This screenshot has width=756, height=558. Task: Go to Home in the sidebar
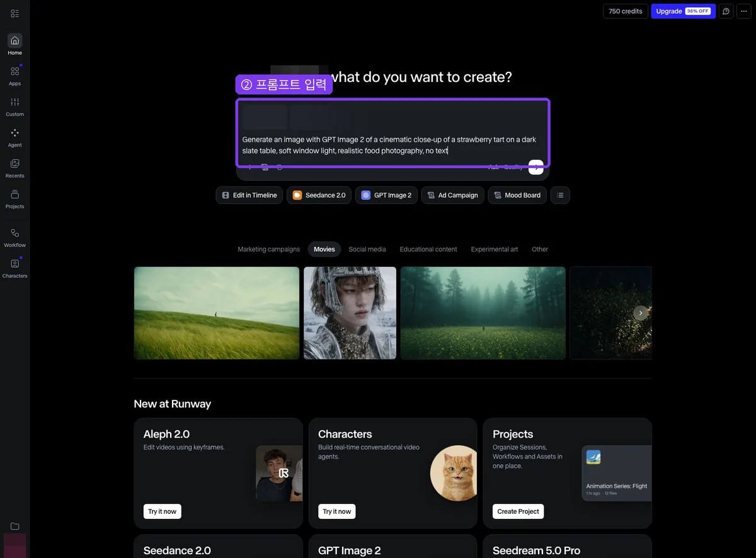coord(14,45)
